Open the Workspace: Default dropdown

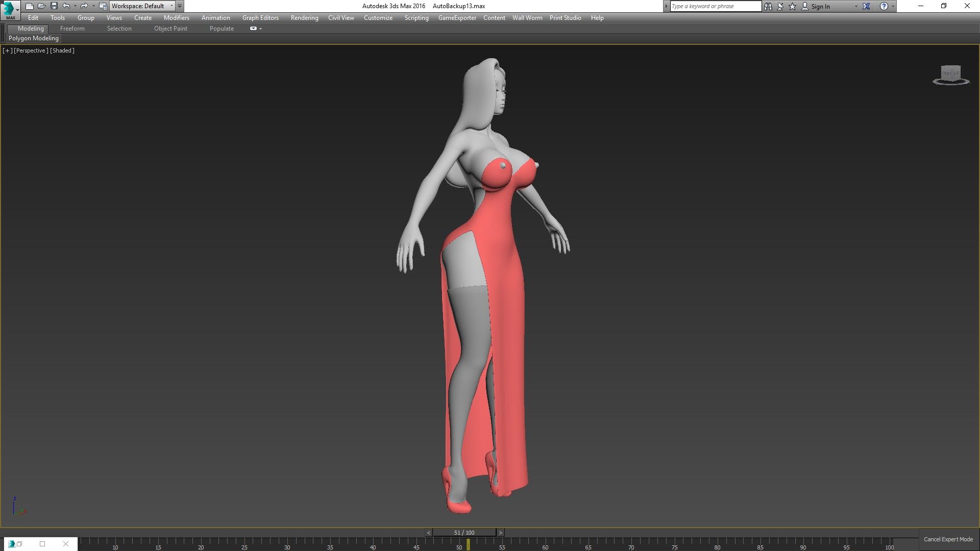[142, 6]
